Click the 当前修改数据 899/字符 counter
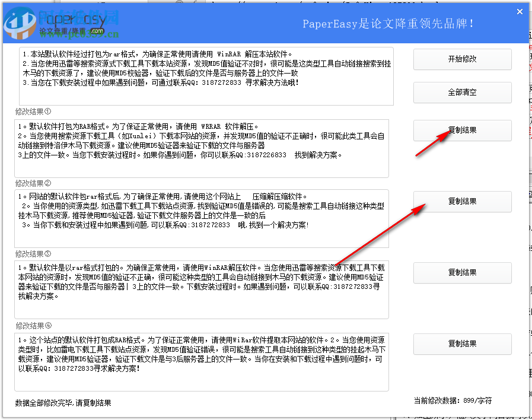Screen dimensions: 532x420 [454, 402]
